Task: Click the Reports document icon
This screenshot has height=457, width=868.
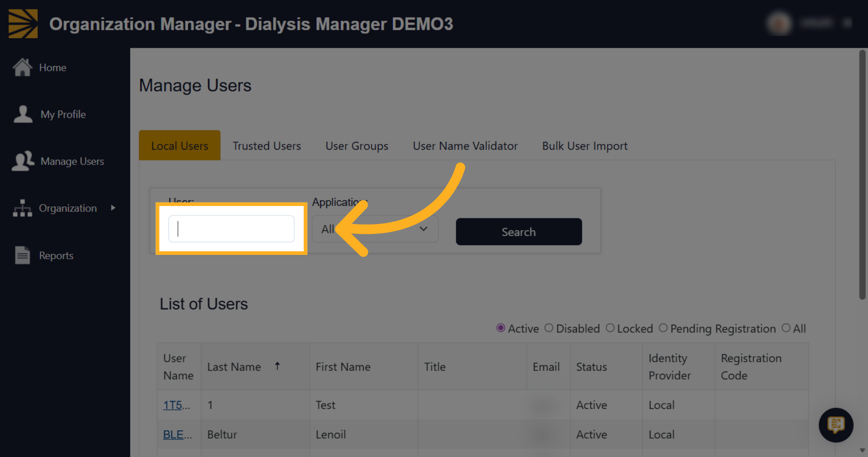Action: click(22, 255)
